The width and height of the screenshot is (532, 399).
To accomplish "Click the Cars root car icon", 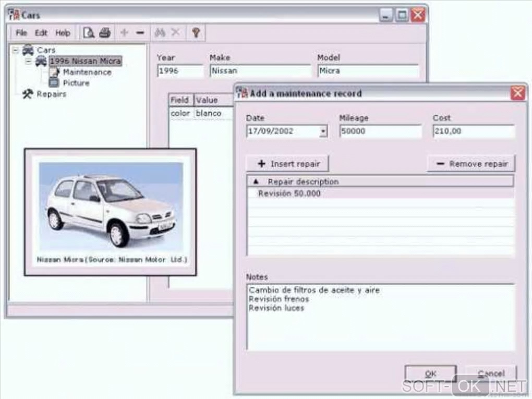I will tap(28, 50).
